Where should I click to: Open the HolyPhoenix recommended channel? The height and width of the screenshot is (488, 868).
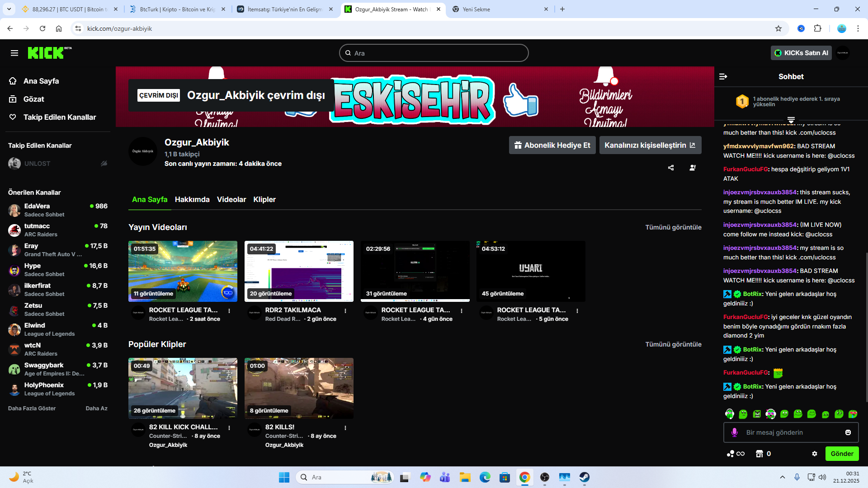58,389
